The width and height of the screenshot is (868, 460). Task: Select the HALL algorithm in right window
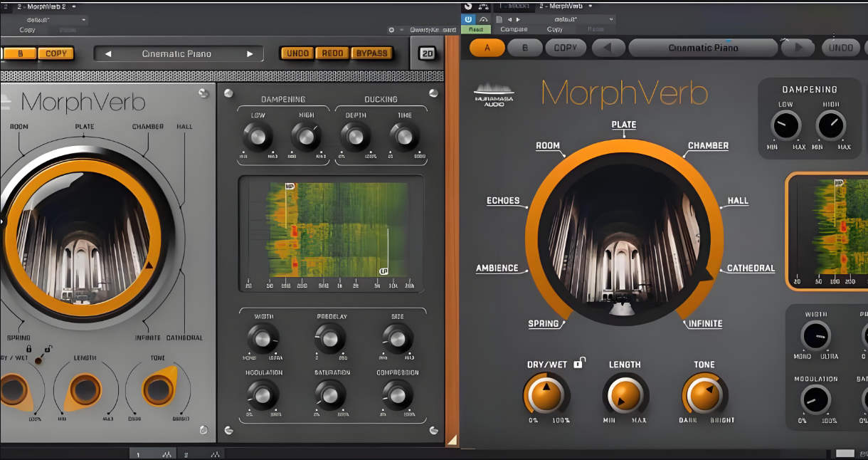[x=738, y=201]
